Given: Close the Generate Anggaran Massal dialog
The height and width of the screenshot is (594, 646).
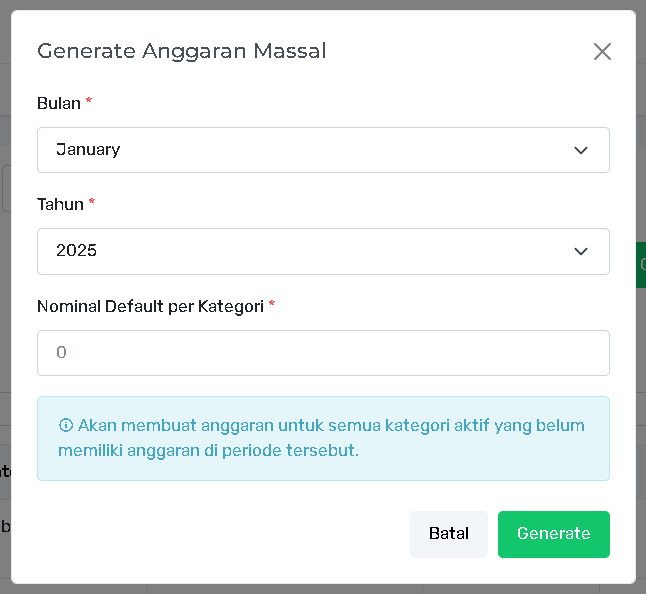Looking at the screenshot, I should (602, 52).
